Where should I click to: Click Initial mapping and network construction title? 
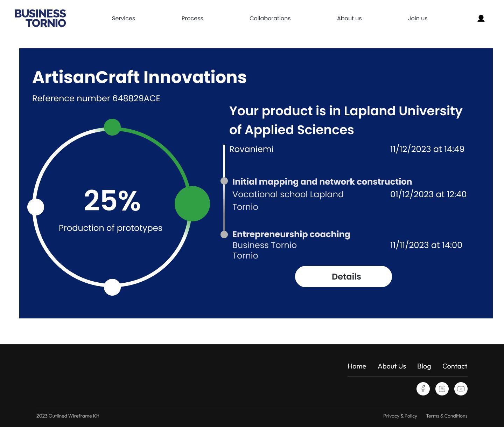click(322, 181)
